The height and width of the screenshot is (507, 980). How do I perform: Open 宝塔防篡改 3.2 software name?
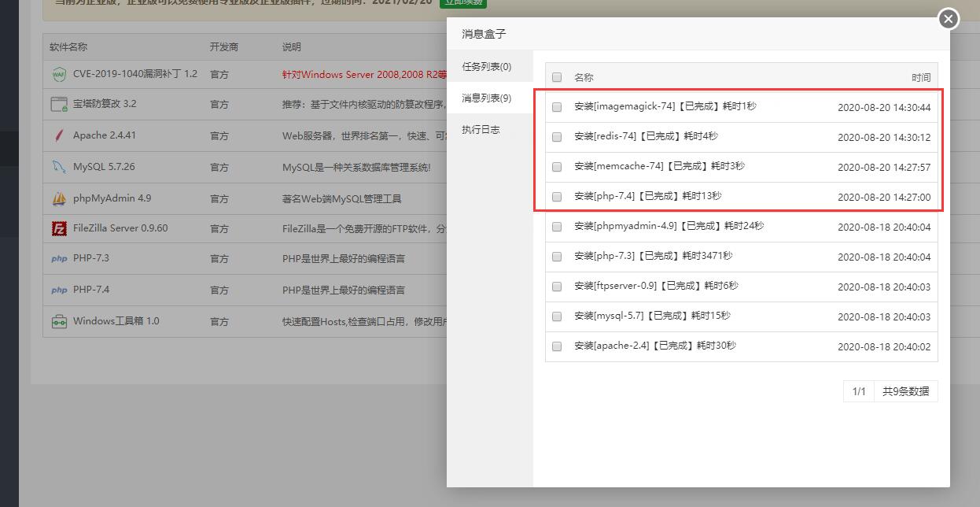(105, 104)
